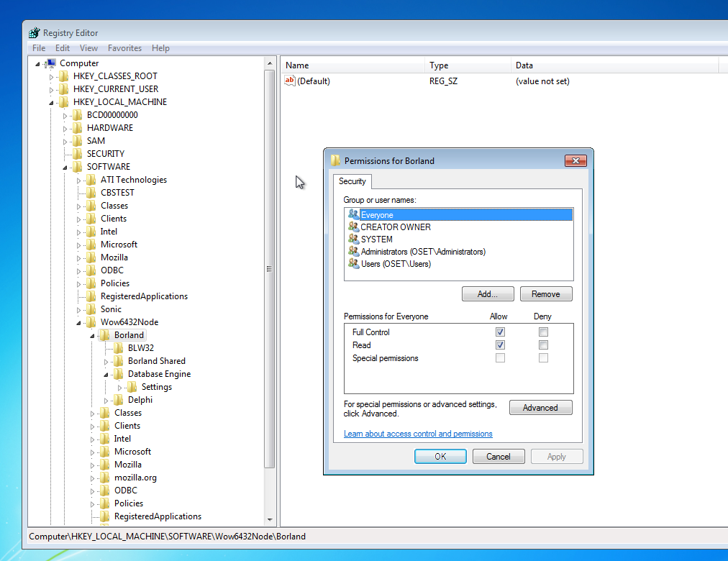Confirm permissions with OK

[440, 457]
